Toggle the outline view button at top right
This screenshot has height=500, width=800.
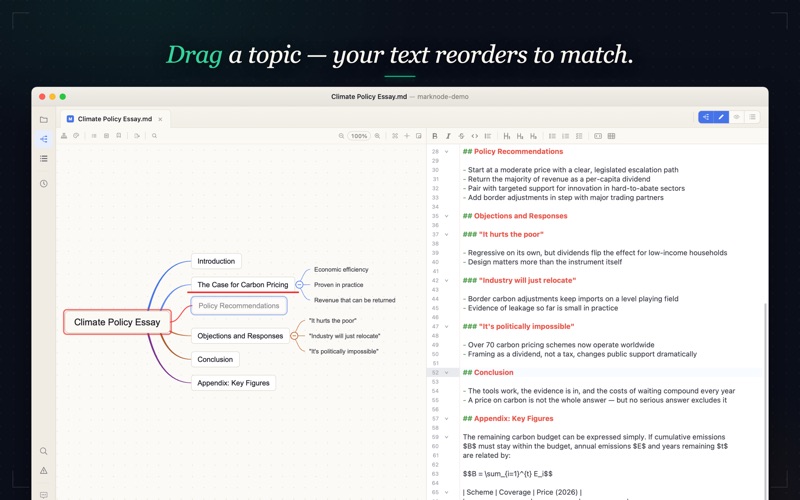point(752,117)
